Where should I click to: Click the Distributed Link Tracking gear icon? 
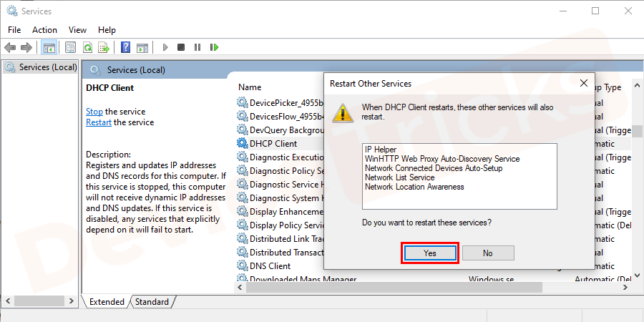pos(243,238)
